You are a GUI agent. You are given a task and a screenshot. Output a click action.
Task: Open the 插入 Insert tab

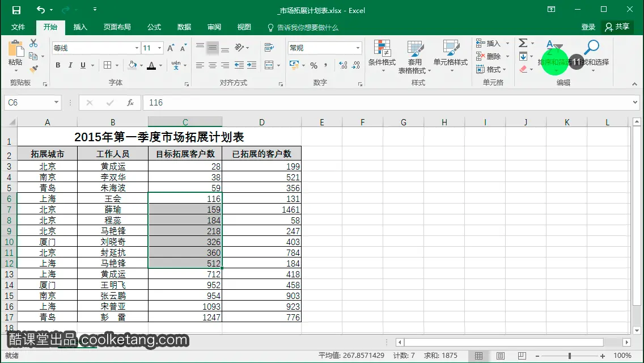(80, 27)
